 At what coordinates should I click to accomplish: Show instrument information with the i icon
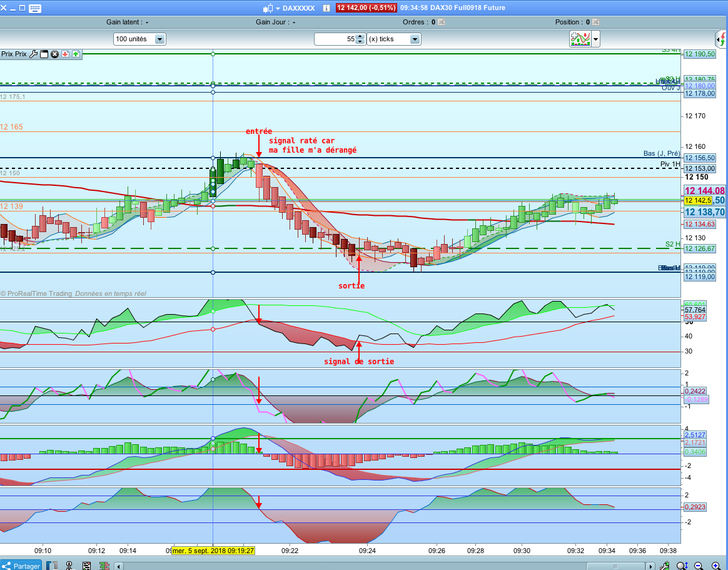[x=326, y=8]
